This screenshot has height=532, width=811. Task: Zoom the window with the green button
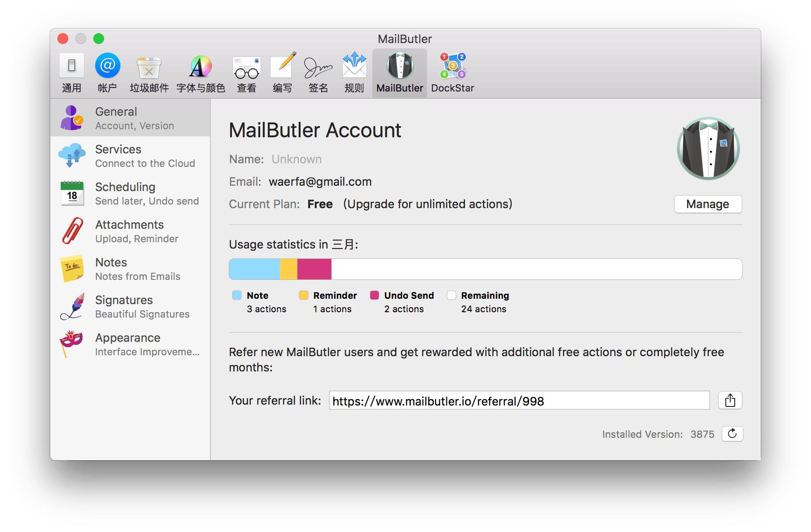[99, 39]
